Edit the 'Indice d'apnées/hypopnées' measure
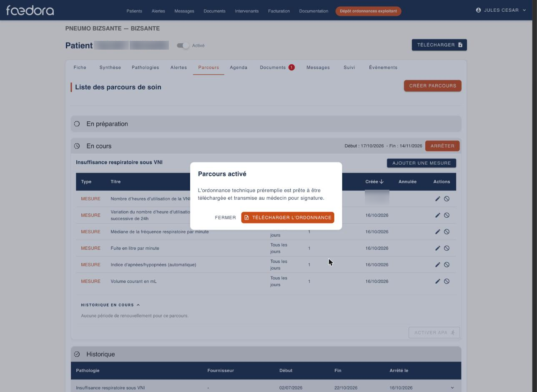 (438, 265)
